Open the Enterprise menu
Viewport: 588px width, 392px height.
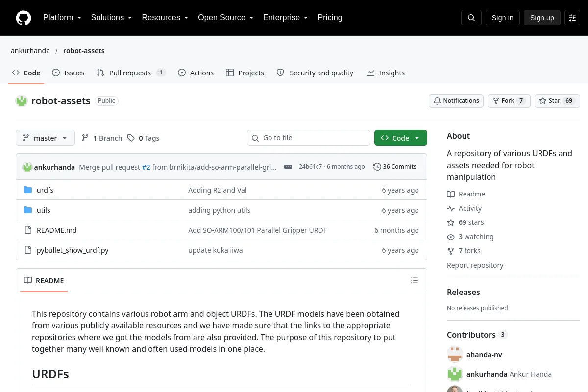pyautogui.click(x=285, y=18)
